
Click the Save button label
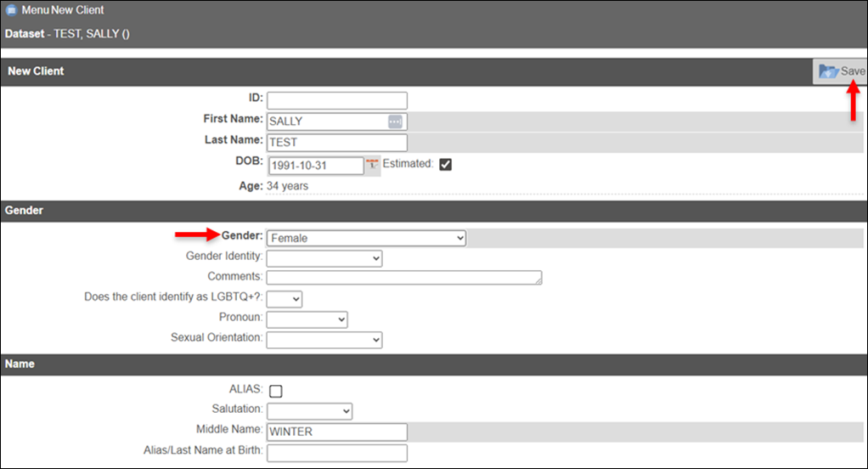tap(853, 71)
